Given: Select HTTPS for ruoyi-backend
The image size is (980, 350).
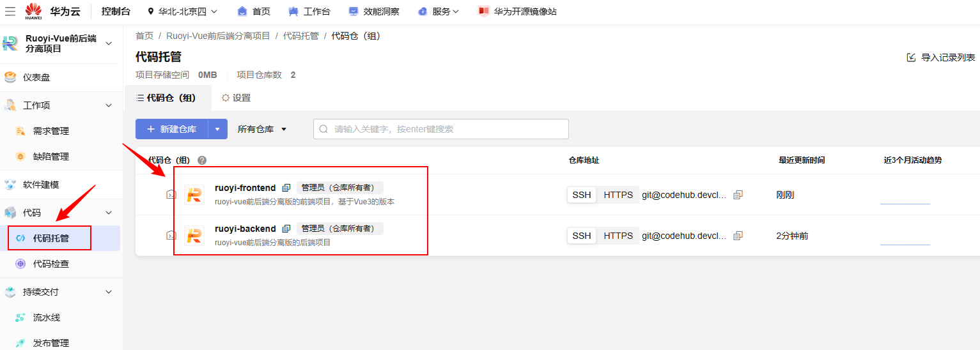Looking at the screenshot, I should click(618, 236).
